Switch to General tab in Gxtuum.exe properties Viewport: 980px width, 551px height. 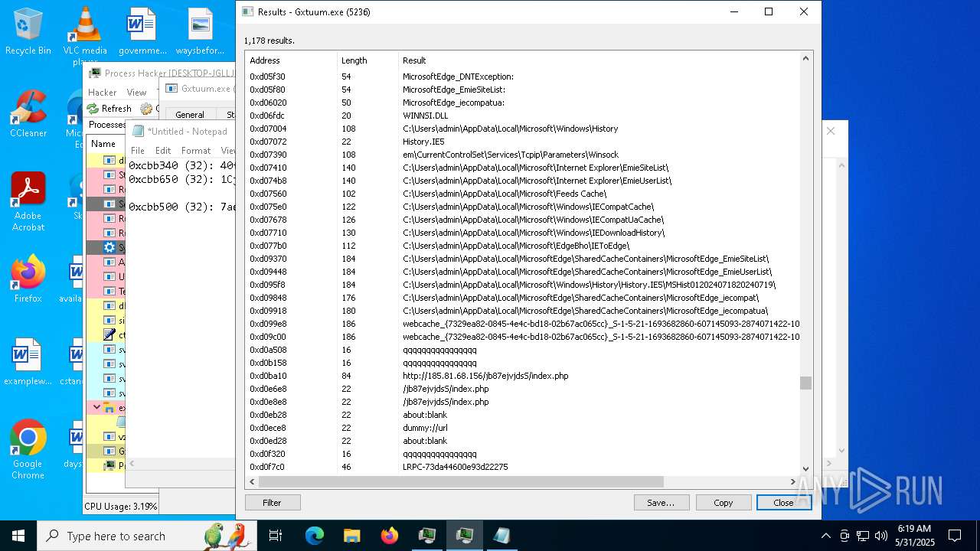190,115
